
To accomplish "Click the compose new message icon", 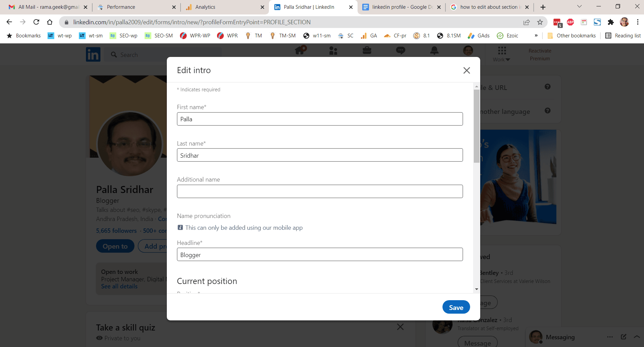I will tap(623, 337).
